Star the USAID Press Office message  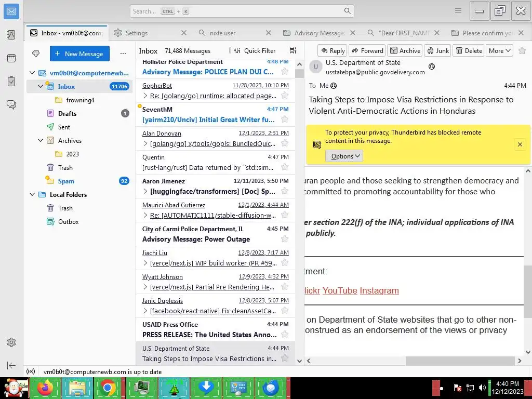pos(285,334)
